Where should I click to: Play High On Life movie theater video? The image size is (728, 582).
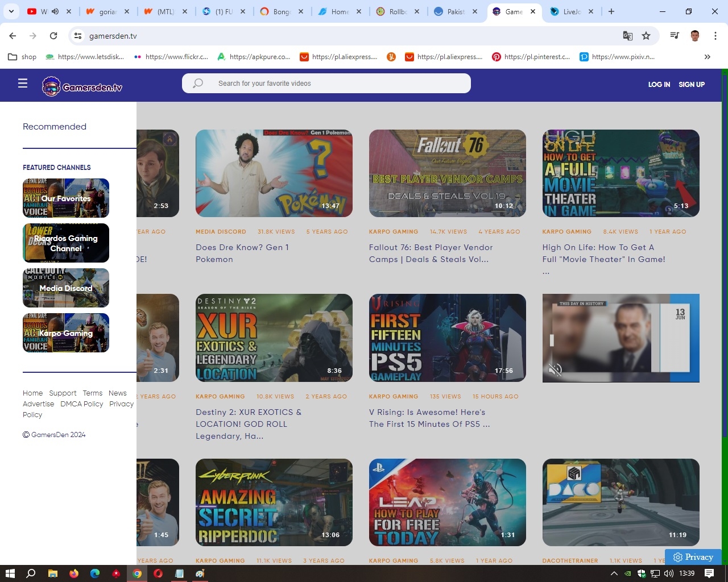coord(621,173)
